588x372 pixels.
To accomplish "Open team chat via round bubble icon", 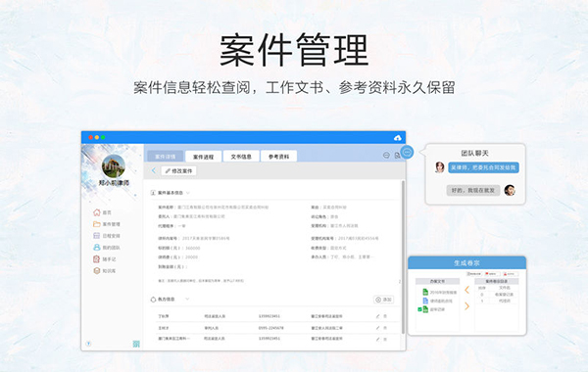I will coord(407,152).
